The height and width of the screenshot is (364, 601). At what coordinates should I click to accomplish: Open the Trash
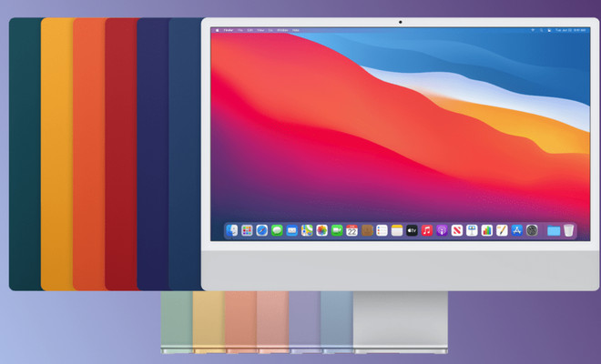[x=569, y=230]
